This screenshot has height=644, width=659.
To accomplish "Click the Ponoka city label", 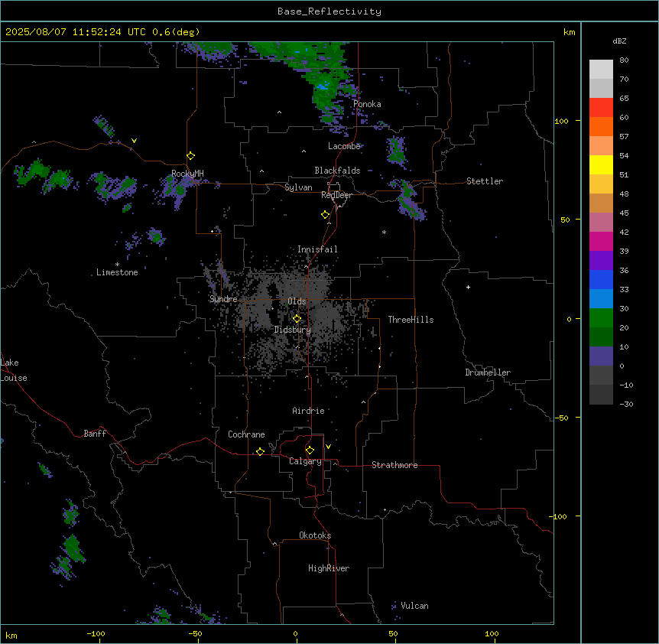I will [367, 104].
